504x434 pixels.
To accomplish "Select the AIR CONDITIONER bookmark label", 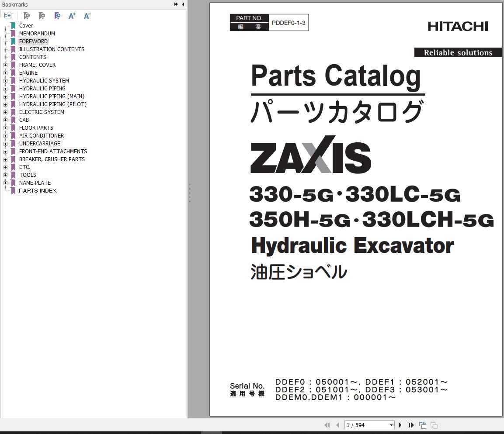I will 42,136.
